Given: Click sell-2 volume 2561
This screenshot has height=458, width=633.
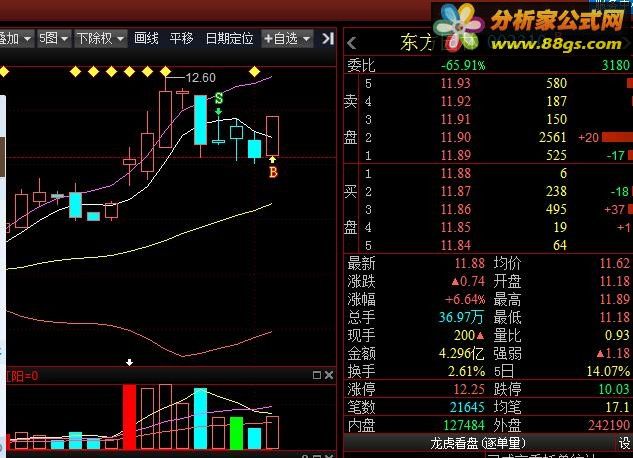Looking at the screenshot, I should [553, 137].
